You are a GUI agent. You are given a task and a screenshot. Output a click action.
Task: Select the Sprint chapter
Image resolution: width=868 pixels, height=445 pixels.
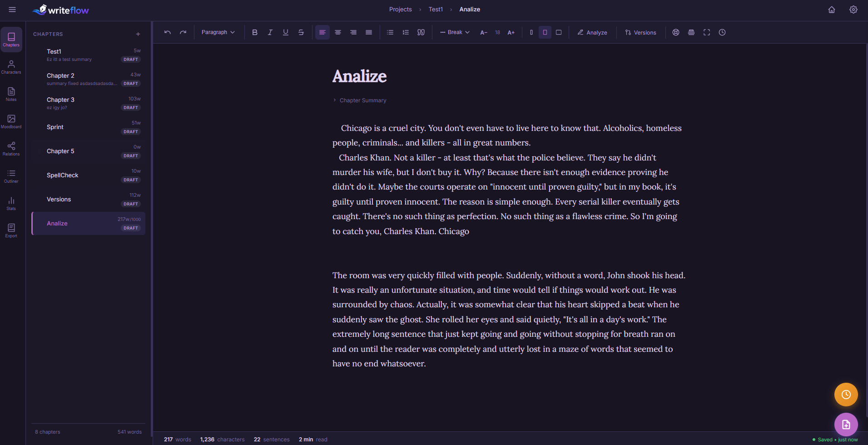pos(89,127)
